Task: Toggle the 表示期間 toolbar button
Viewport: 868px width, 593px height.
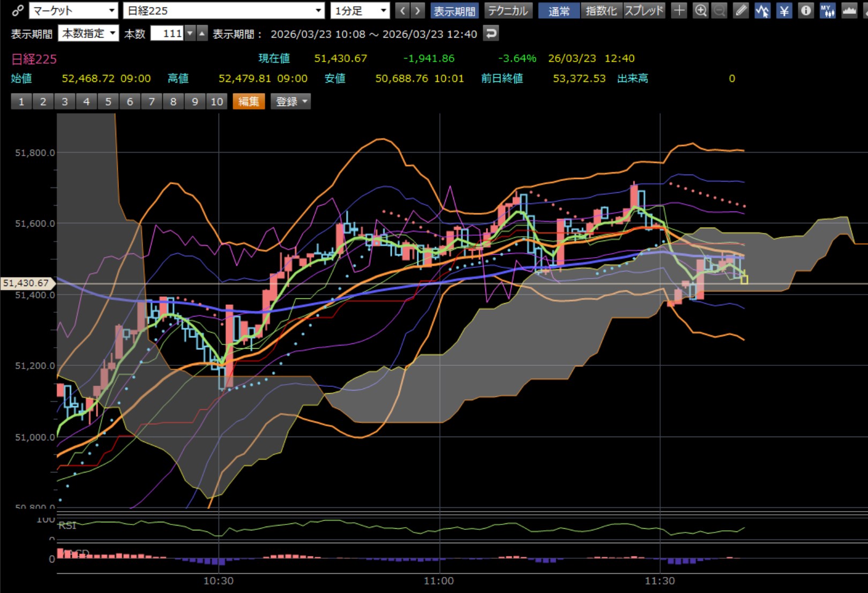Action: coord(454,11)
